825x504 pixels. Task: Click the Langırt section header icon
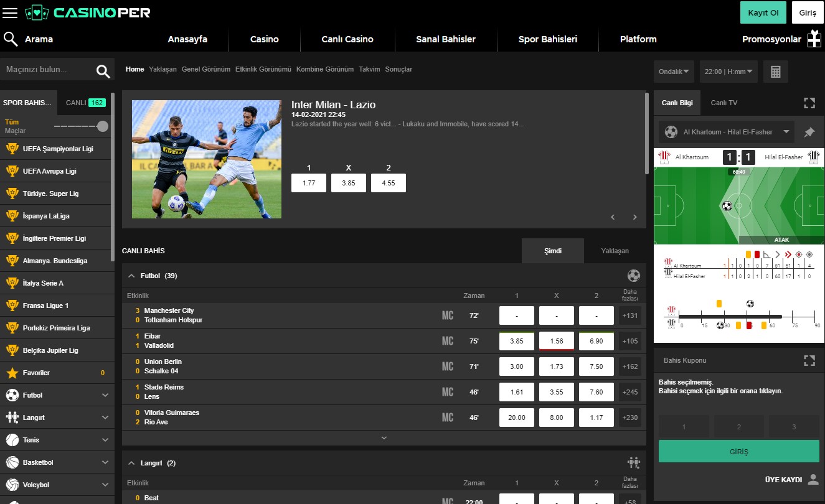pos(634,462)
